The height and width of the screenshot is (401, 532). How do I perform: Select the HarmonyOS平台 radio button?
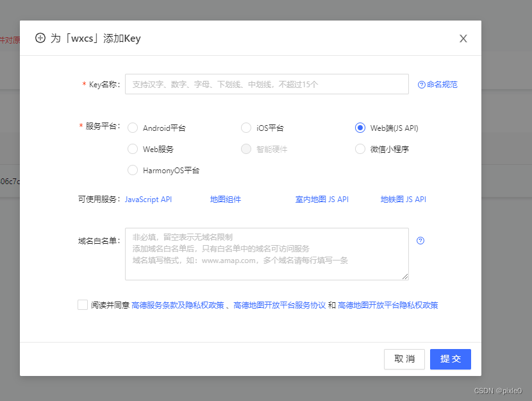pyautogui.click(x=133, y=170)
